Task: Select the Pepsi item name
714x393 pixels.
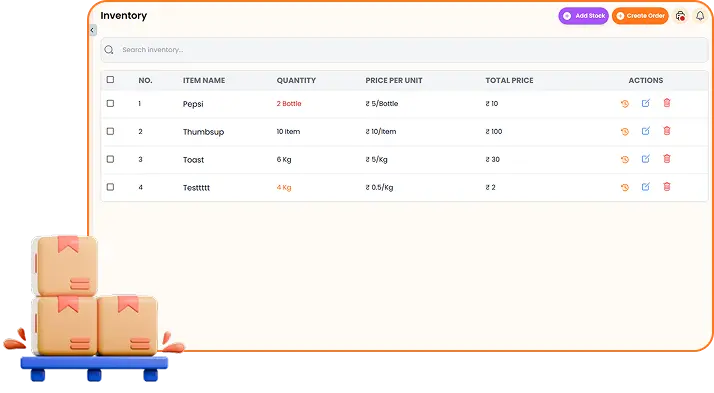Action: [193, 104]
